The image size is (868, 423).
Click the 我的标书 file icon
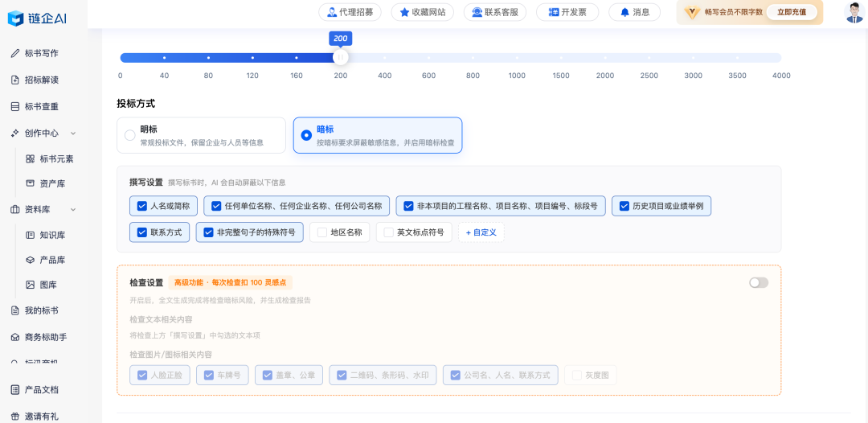click(x=15, y=310)
